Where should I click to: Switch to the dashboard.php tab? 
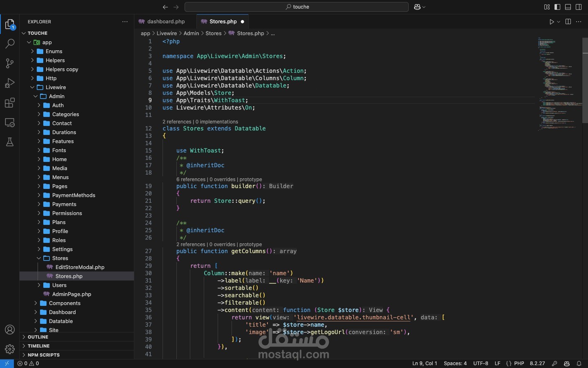(x=166, y=22)
